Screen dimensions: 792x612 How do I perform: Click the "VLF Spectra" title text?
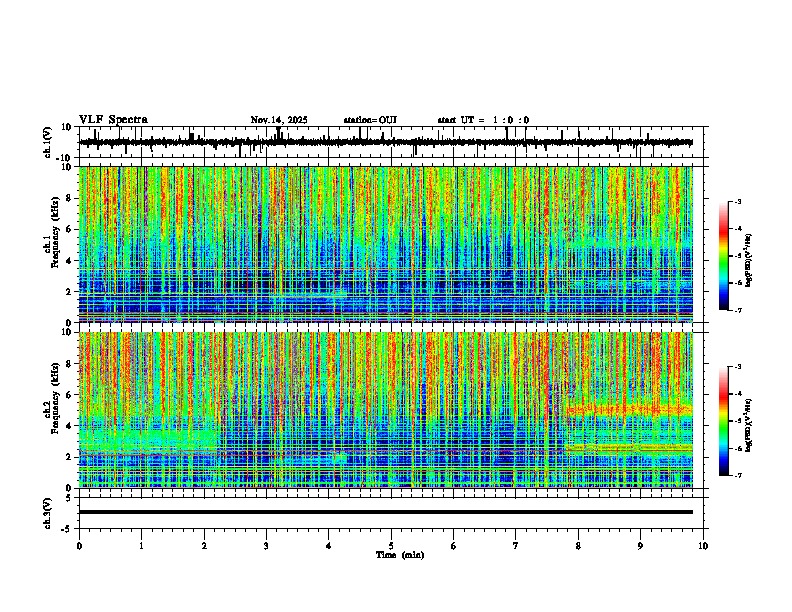[113, 120]
